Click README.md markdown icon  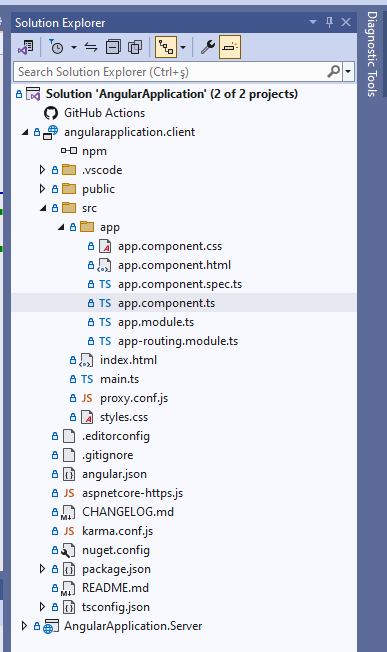(x=68, y=588)
